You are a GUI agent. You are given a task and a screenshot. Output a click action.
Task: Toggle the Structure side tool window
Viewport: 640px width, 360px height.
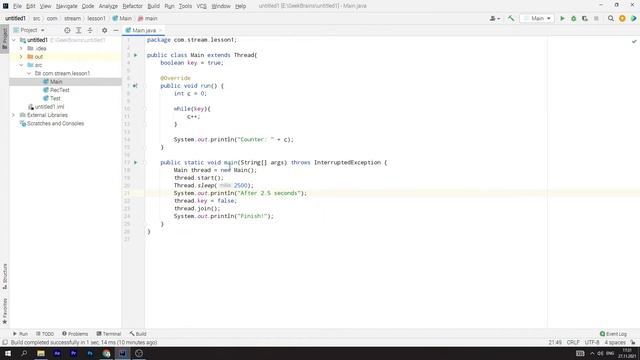(x=4, y=276)
